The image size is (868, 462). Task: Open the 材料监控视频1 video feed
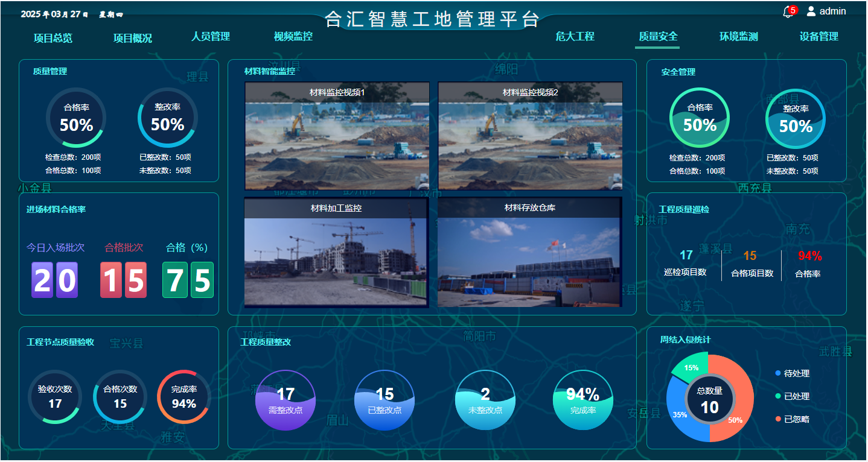(337, 136)
